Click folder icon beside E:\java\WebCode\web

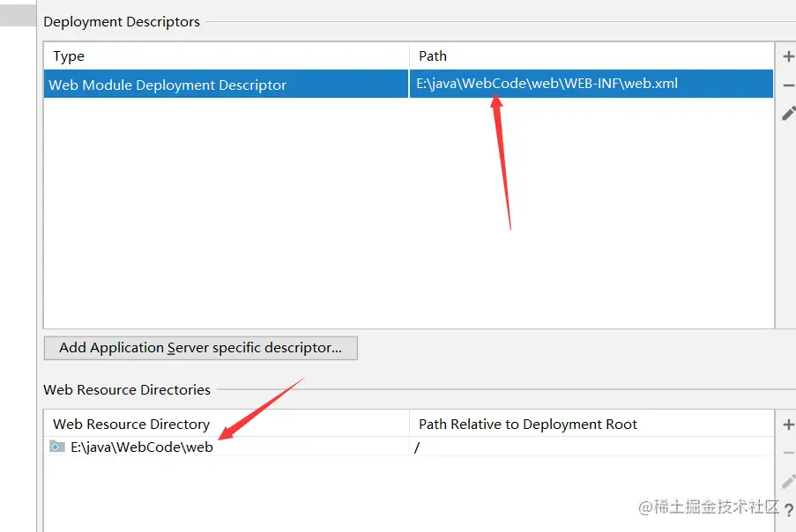click(x=57, y=447)
